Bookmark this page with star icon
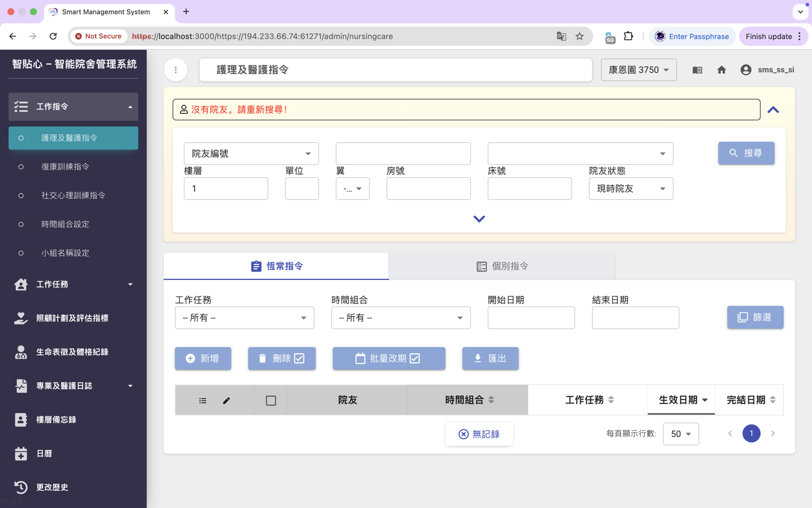Viewport: 812px width, 508px height. [579, 36]
